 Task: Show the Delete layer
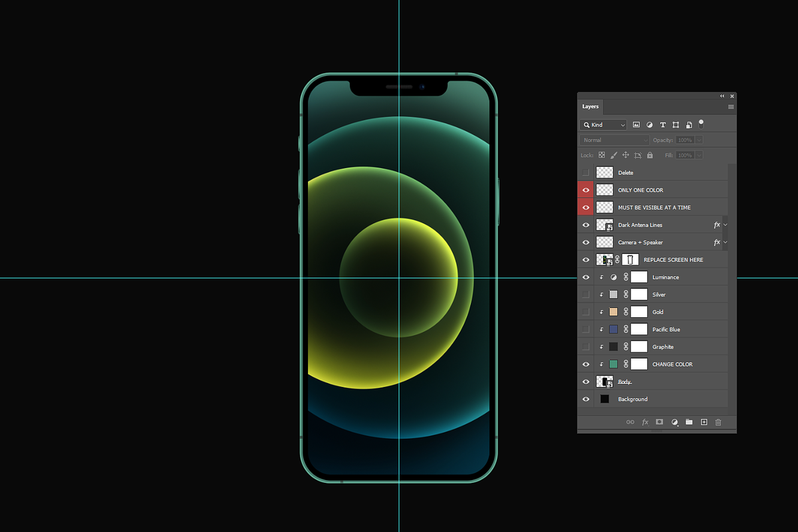[586, 172]
